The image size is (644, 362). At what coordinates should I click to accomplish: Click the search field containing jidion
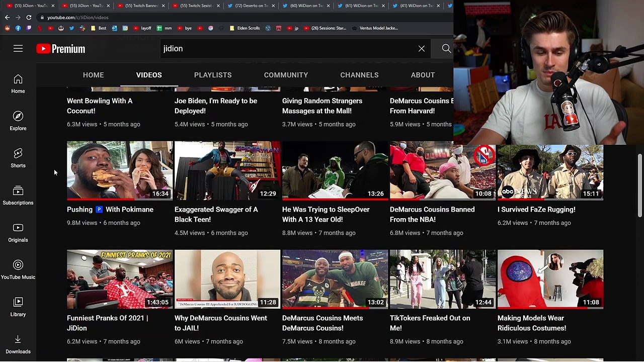[287, 49]
